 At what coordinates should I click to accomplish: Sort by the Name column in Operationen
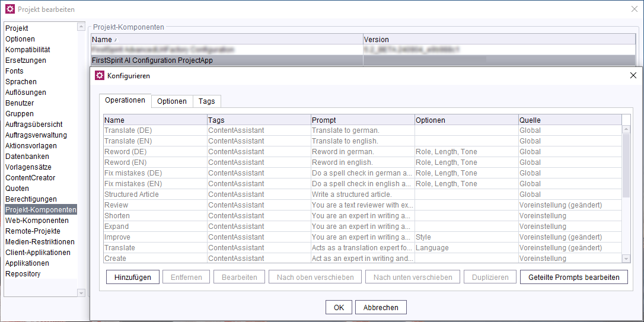click(155, 120)
